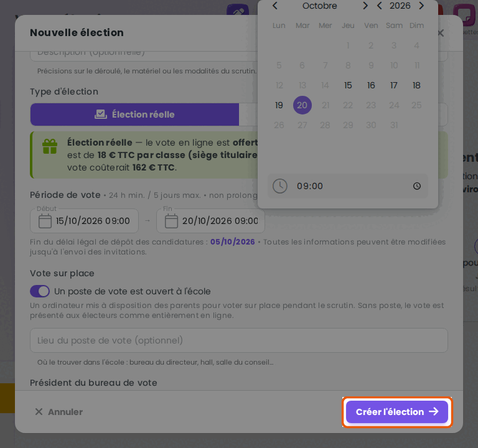Select day 17 in calendar

coord(394,85)
